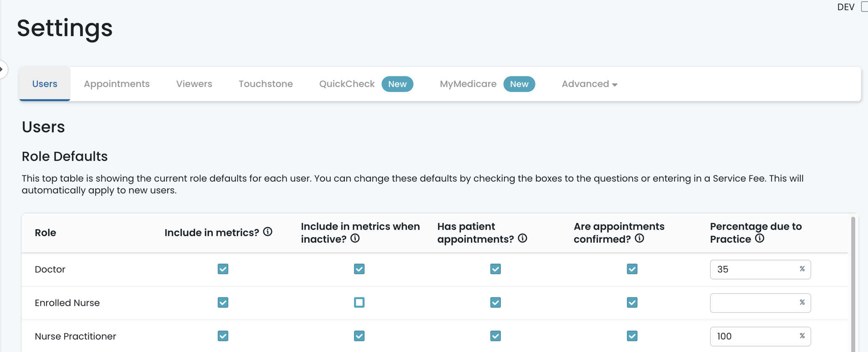Click info icon for Percentage due to Practice
Image resolution: width=868 pixels, height=352 pixels.
tap(759, 238)
